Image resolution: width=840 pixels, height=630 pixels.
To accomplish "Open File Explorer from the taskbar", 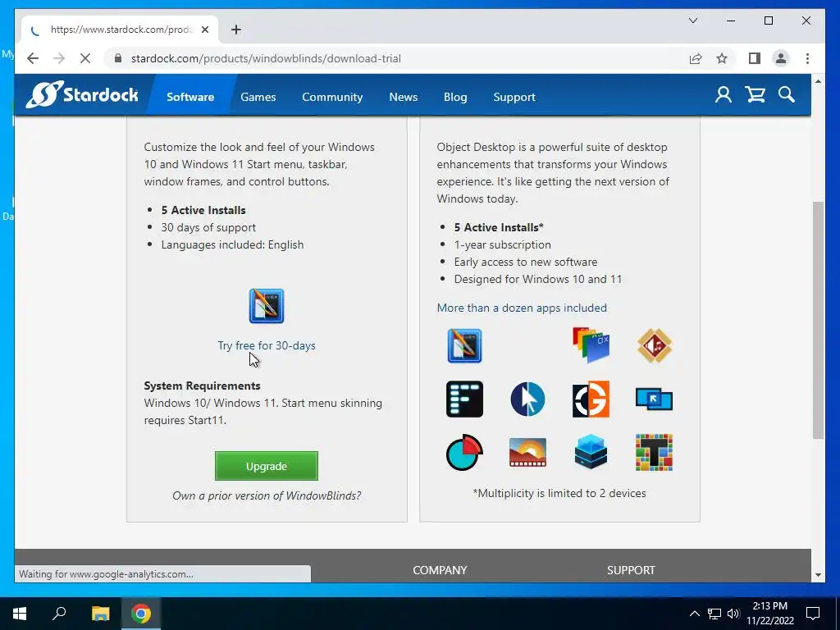I will (100, 614).
